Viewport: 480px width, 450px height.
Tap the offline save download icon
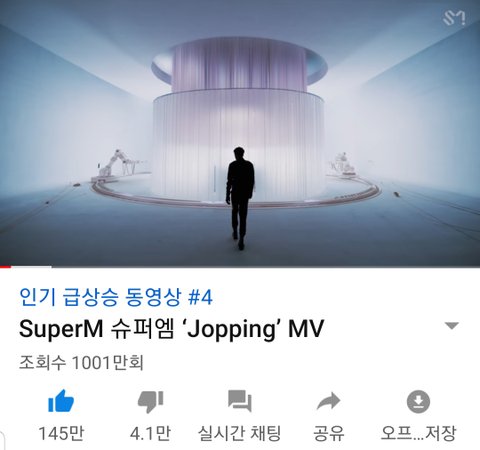pyautogui.click(x=418, y=401)
